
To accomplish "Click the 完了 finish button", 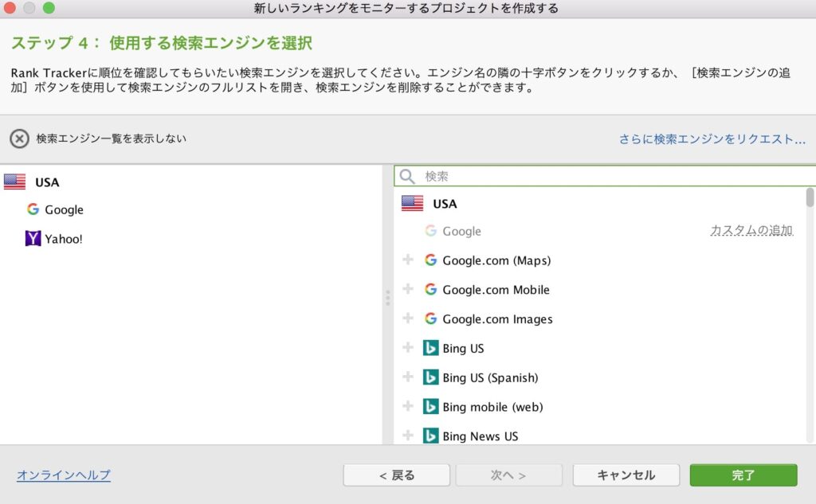I will click(743, 475).
